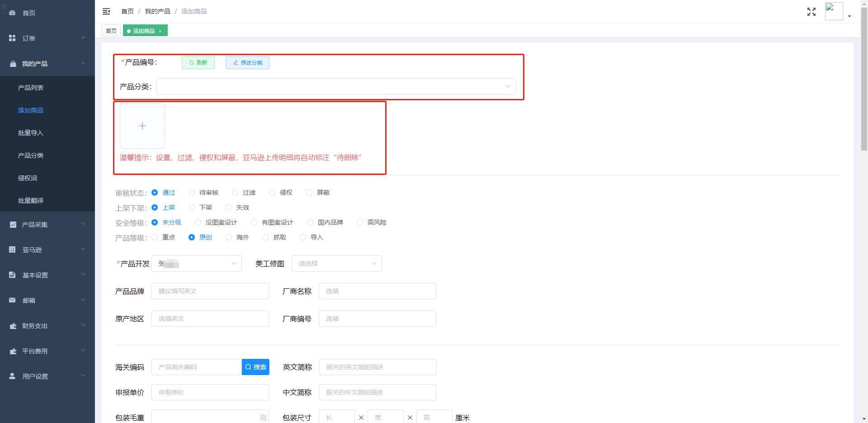This screenshot has height=423, width=868.
Task: Click the sidebar collapse hamburger icon
Action: tap(106, 11)
